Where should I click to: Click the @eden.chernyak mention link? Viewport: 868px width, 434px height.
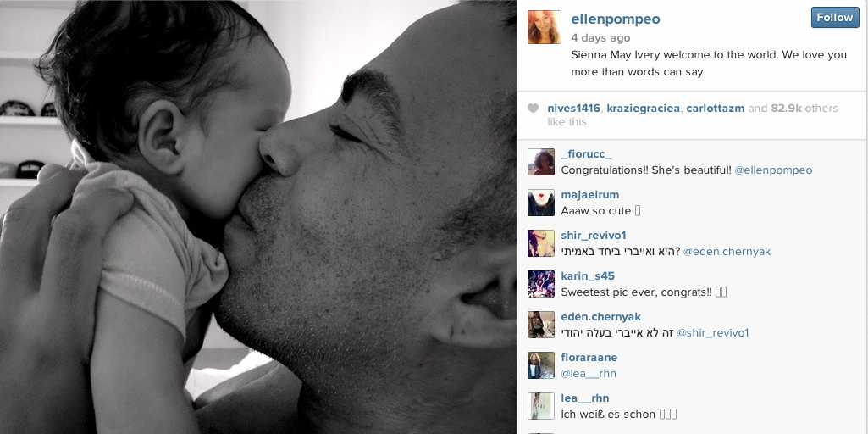click(x=727, y=252)
